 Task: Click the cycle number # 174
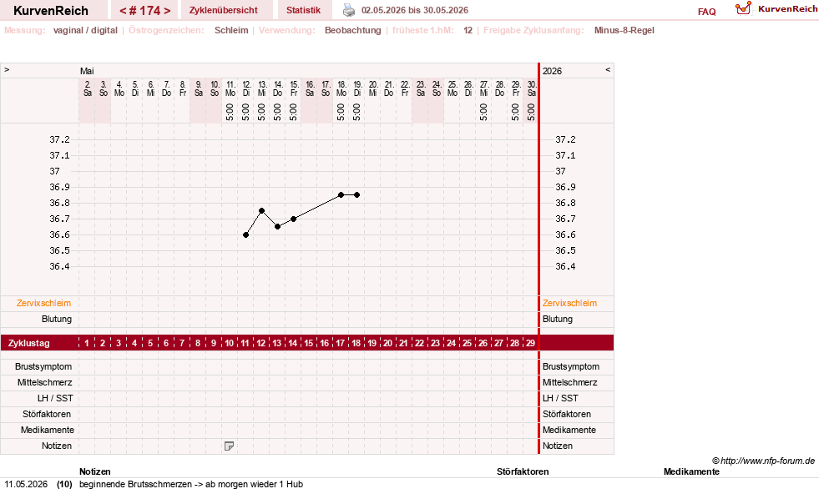click(x=145, y=11)
